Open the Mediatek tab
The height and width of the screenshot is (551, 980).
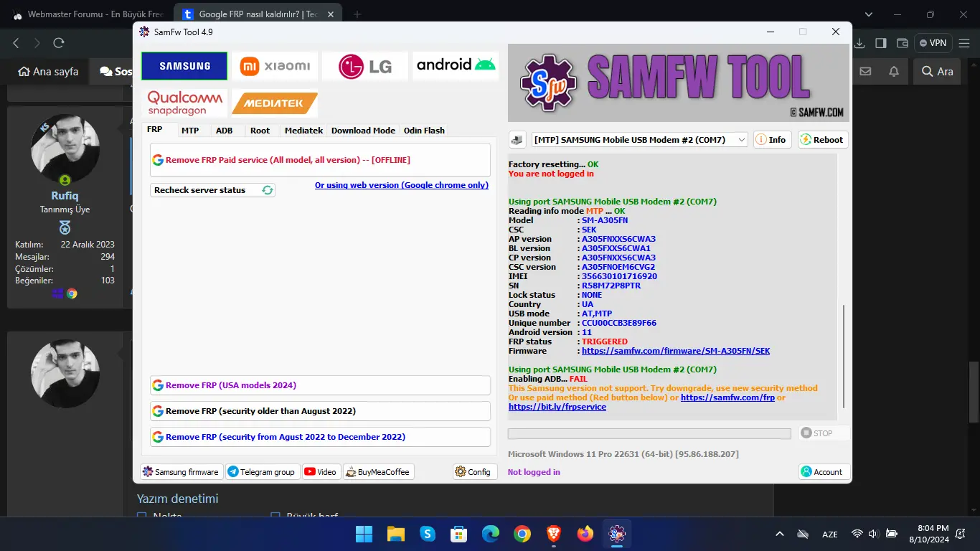coord(303,131)
